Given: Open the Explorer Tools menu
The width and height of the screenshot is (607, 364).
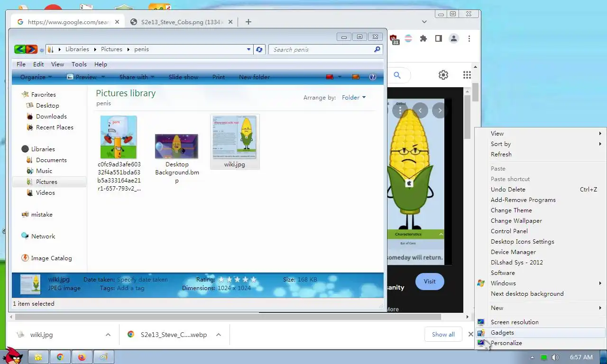Looking at the screenshot, I should coord(79,64).
